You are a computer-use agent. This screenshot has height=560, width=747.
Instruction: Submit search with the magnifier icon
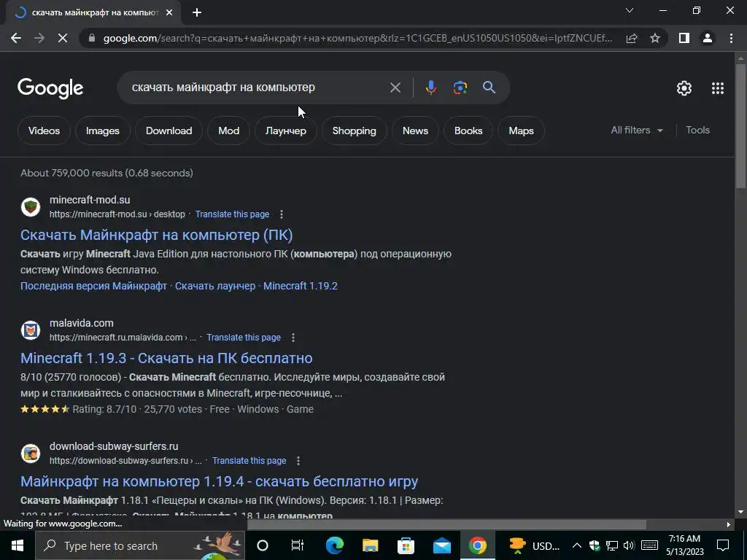click(x=489, y=87)
